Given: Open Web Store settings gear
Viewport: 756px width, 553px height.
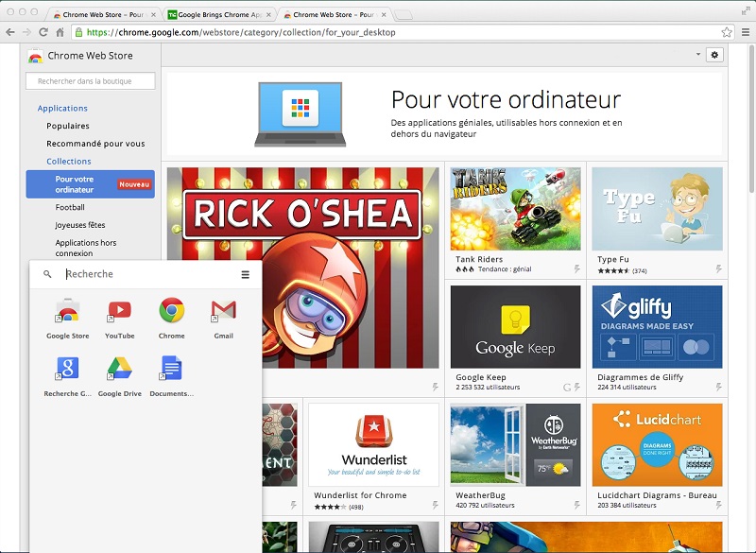Looking at the screenshot, I should click(x=714, y=55).
